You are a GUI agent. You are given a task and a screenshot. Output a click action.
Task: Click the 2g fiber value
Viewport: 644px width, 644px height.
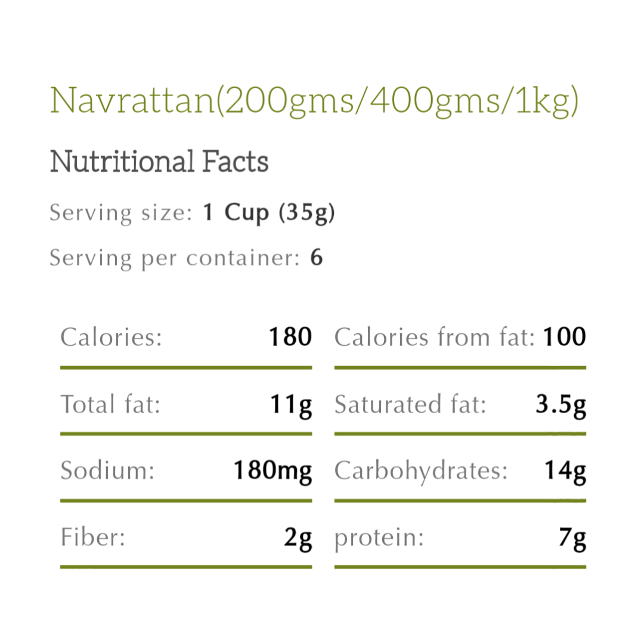coord(298,538)
